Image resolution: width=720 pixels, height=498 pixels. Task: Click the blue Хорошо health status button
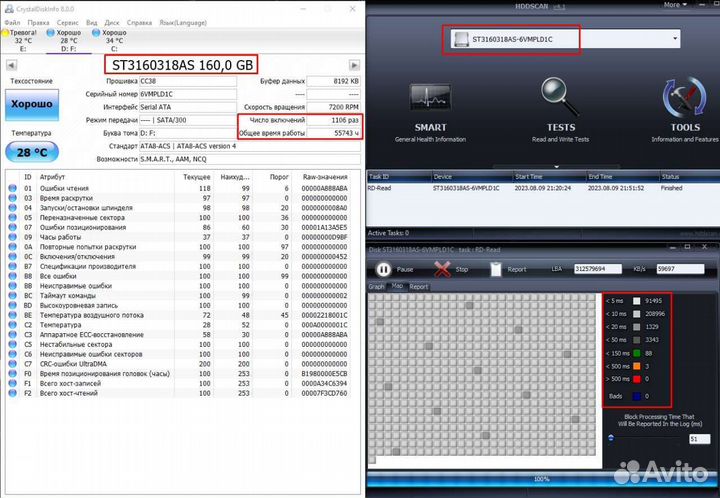click(31, 103)
